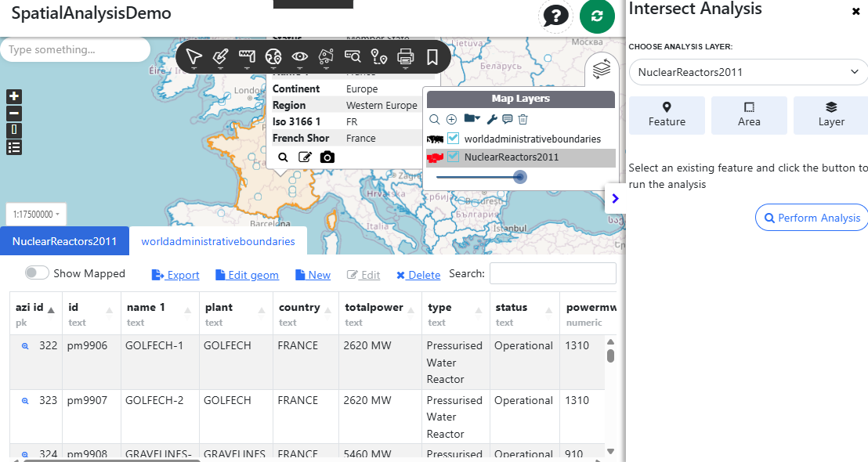Open the search-query tool in the map toolbar
Screen dimensions: 868x462
[353, 56]
